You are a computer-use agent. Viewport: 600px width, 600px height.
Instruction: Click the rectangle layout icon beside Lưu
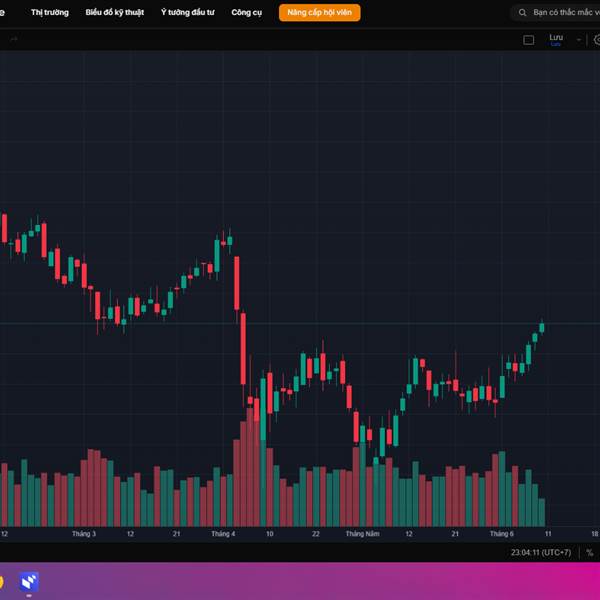pyautogui.click(x=528, y=40)
